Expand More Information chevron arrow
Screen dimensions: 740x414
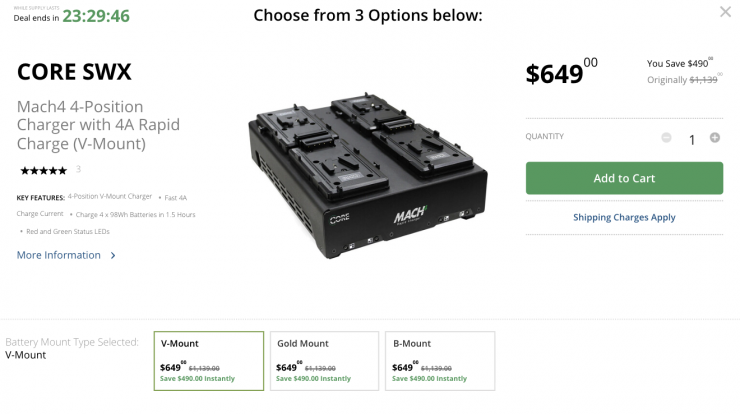tap(113, 256)
